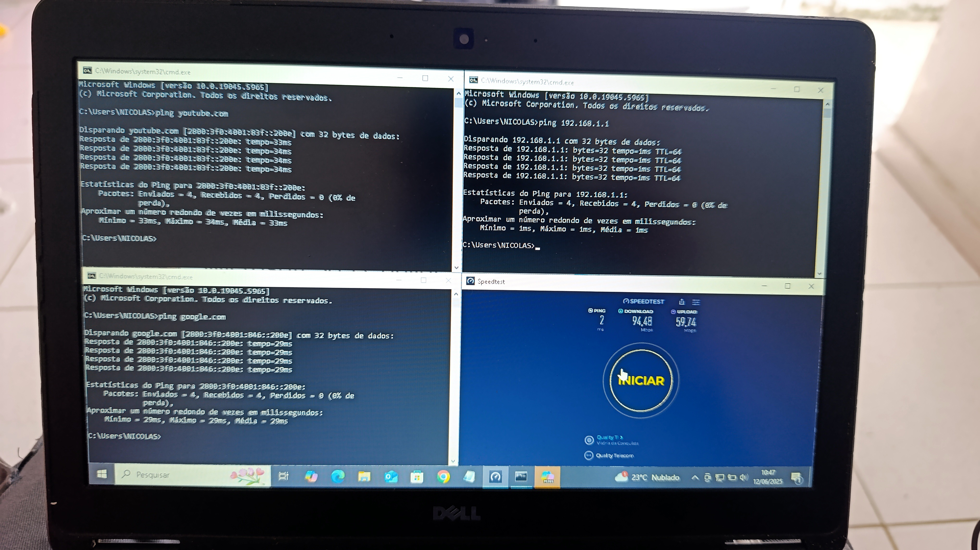Open the notification center icon
The image size is (980, 550).
796,478
